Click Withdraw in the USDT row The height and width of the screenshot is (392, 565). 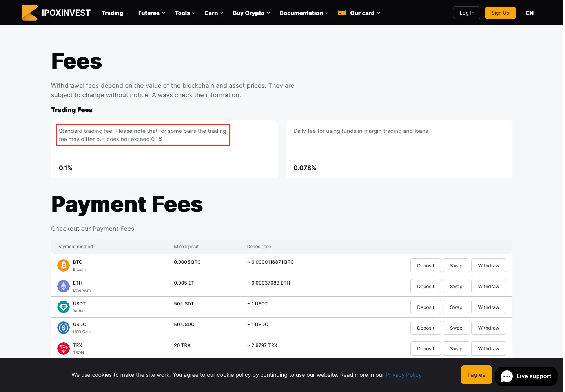[x=488, y=307]
